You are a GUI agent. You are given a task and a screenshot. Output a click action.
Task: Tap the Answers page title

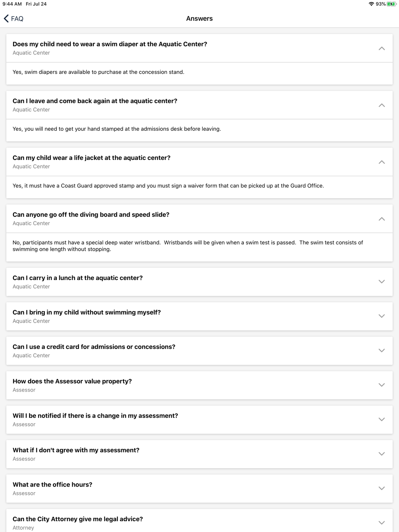(199, 18)
